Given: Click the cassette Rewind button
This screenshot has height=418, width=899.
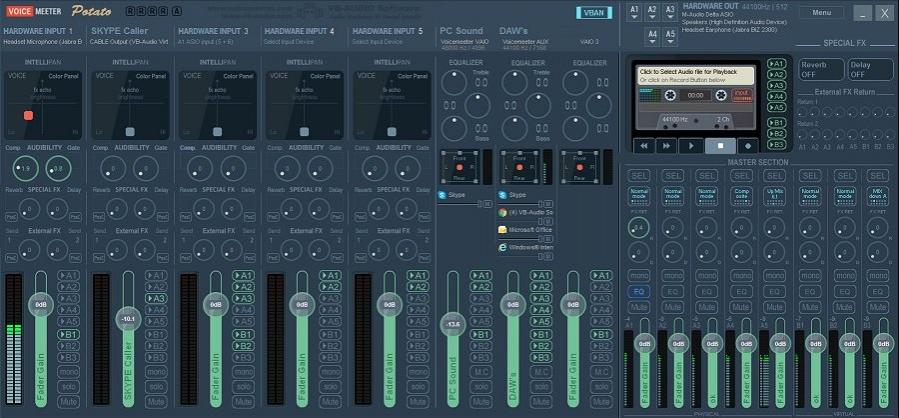Looking at the screenshot, I should (x=643, y=145).
